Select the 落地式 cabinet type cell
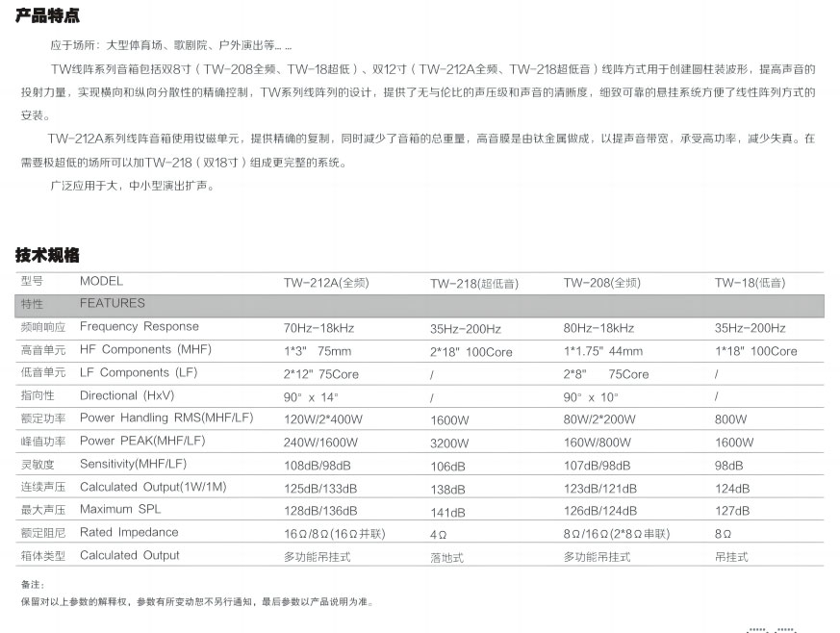The width and height of the screenshot is (840, 633). 448,558
